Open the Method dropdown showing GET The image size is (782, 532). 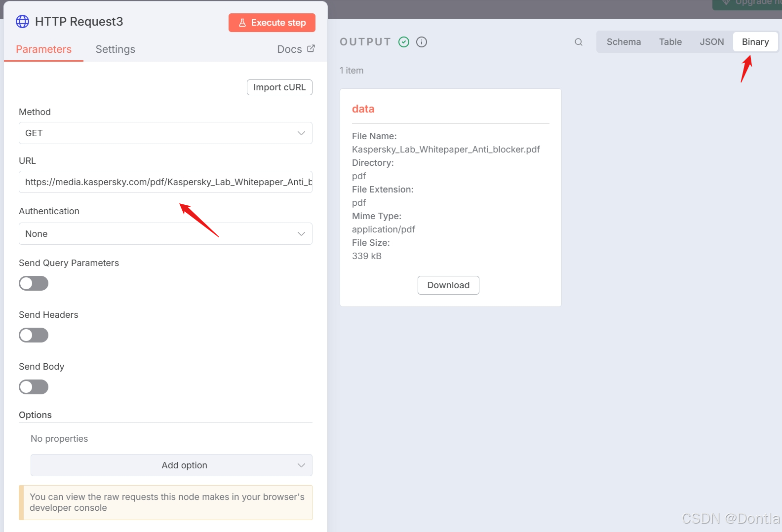165,133
